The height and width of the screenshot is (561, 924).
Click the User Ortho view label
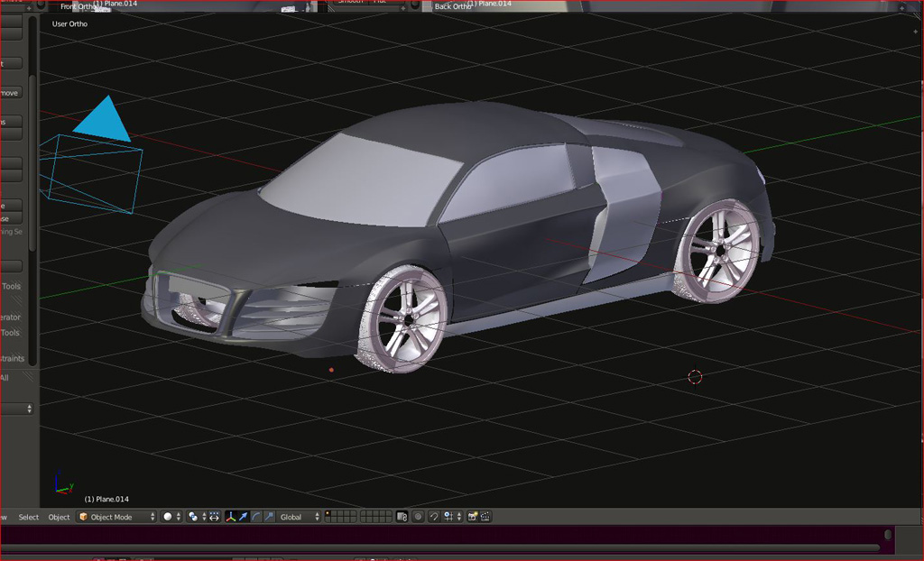click(x=69, y=23)
